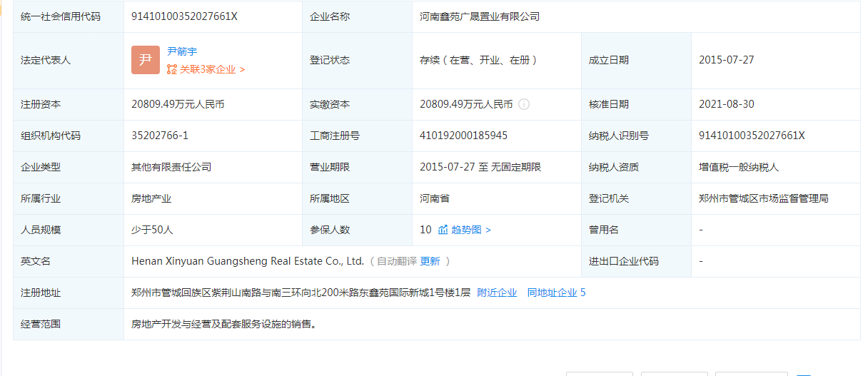Click registration number 410192000185945
The height and width of the screenshot is (376, 868).
[x=464, y=136]
